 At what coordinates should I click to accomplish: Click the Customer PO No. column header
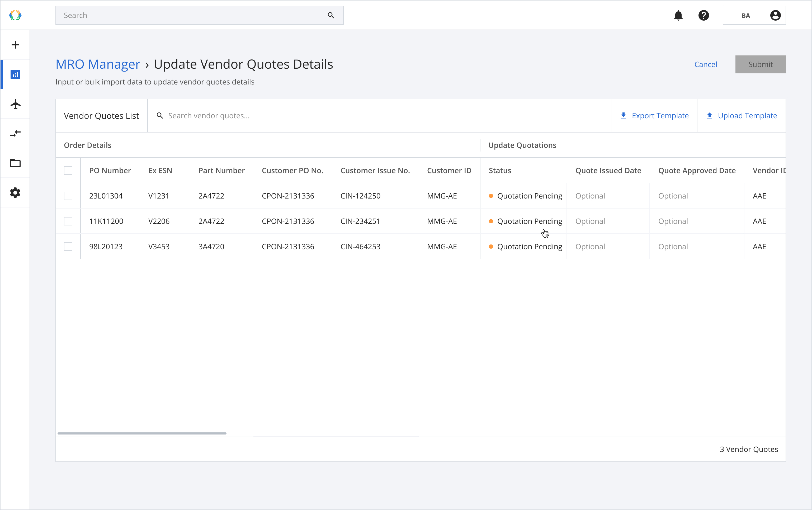tap(292, 171)
